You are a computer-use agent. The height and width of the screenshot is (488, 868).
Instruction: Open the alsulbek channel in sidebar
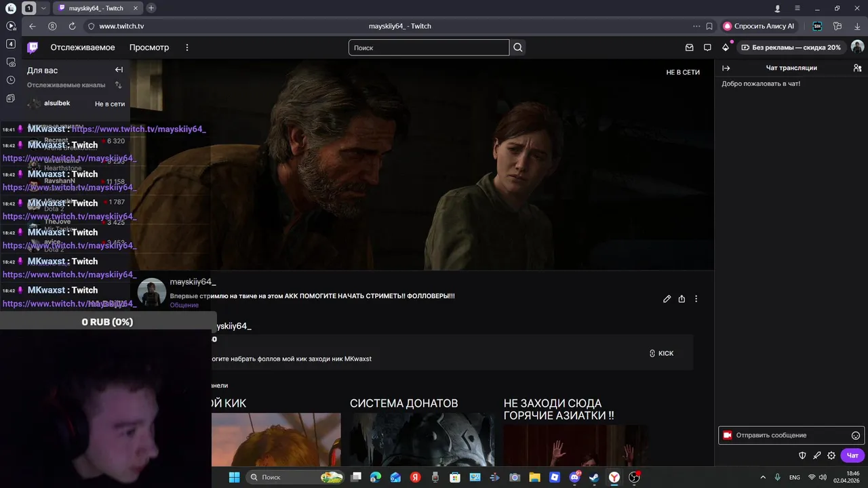coord(76,104)
